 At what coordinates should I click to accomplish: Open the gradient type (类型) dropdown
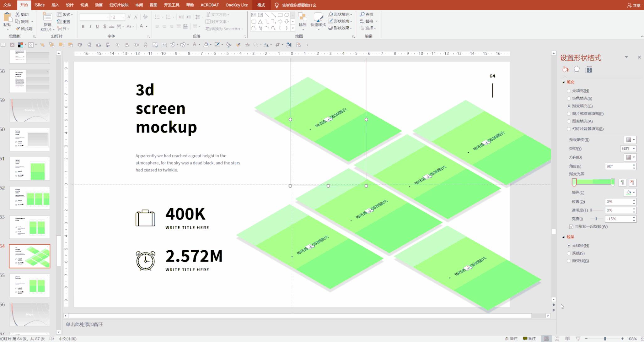[628, 149]
